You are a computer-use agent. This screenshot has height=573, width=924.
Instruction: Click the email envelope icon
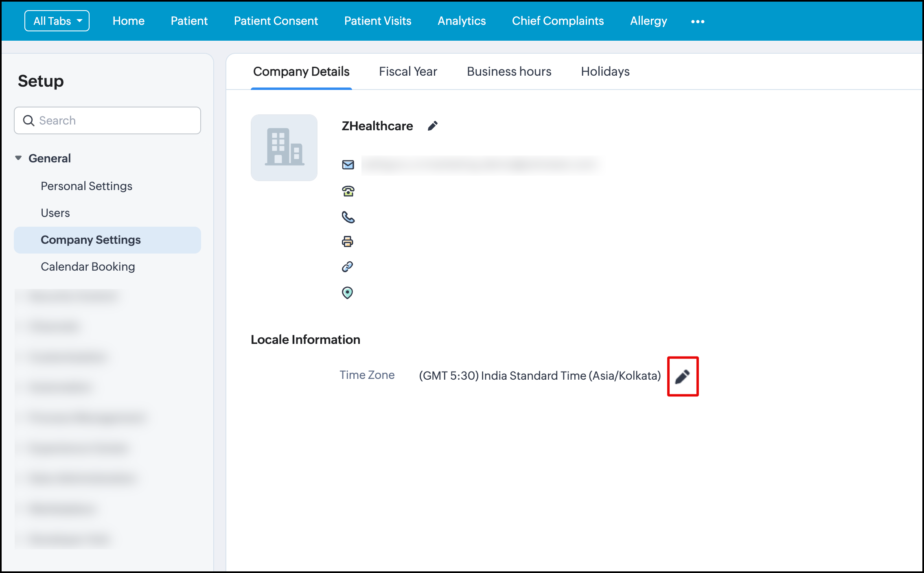[x=348, y=165]
